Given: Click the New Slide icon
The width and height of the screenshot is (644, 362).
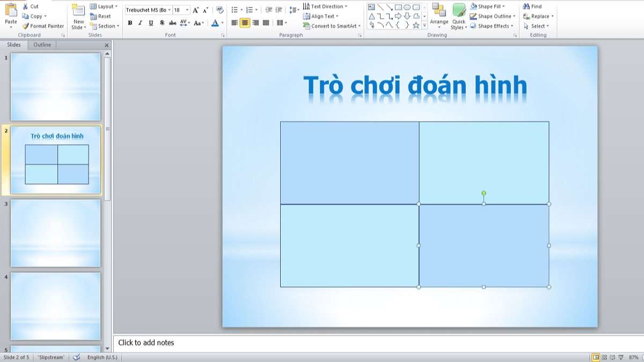Looking at the screenshot, I should tap(78, 10).
